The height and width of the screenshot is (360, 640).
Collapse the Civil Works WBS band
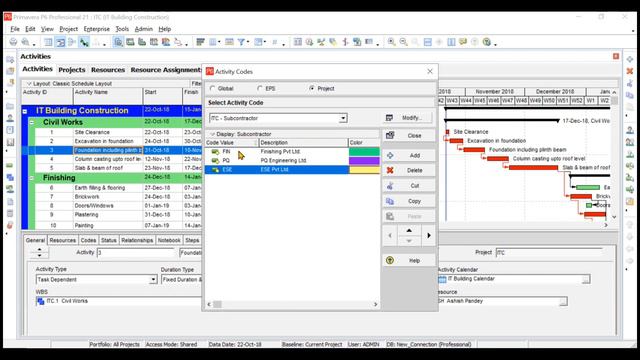click(x=31, y=122)
